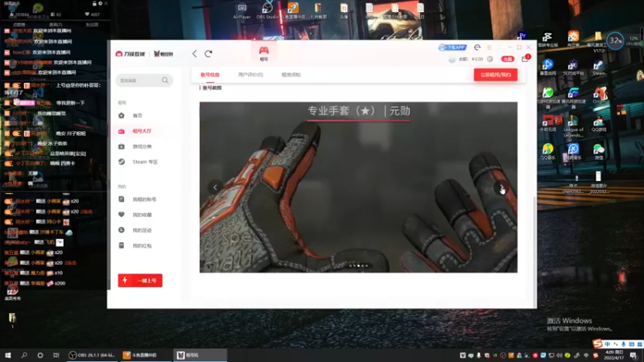Open the 微信 WeChat desktop shortcut
The image size is (644, 362).
tap(599, 151)
